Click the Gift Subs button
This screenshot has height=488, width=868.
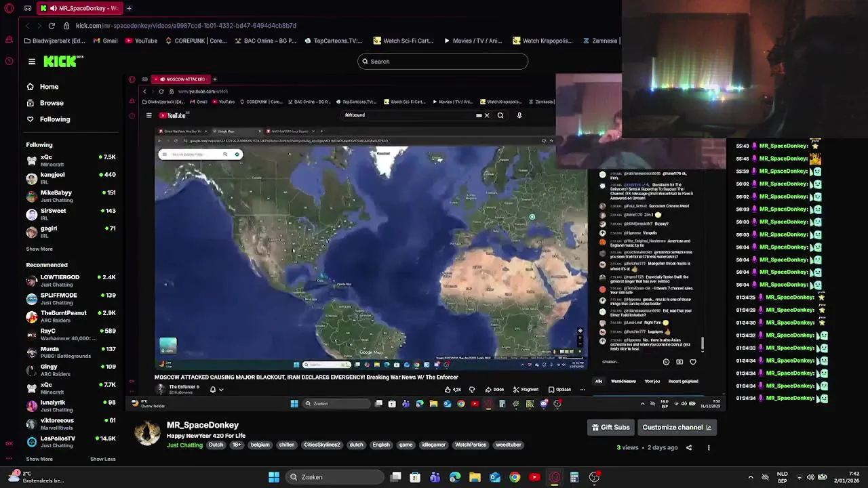611,427
